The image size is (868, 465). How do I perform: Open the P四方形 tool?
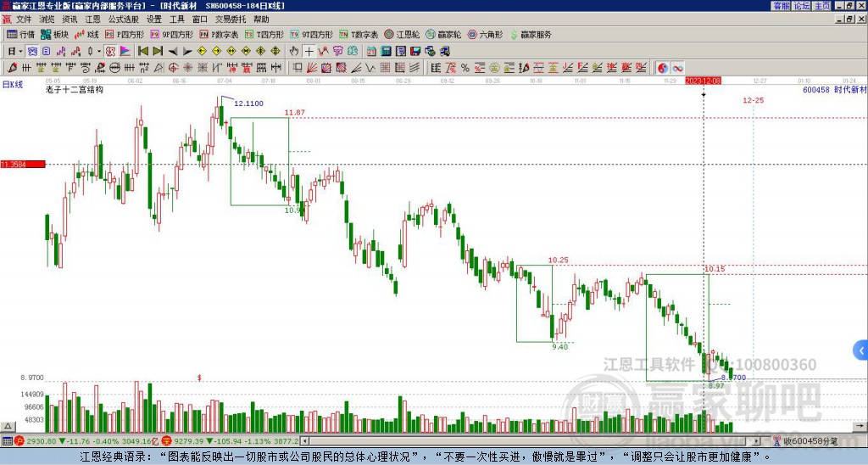pos(125,34)
